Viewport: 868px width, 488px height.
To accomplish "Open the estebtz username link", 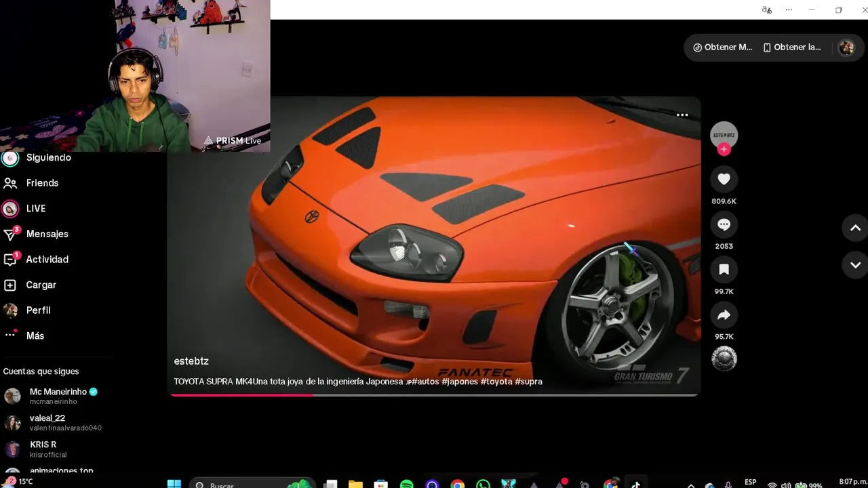I will (x=191, y=361).
